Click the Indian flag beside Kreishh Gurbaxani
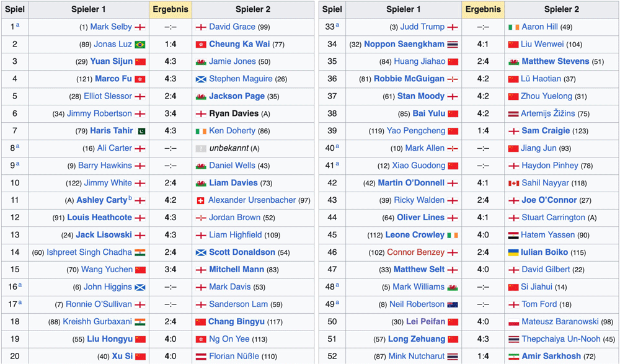Viewport: 620px width, 364px height. click(140, 322)
